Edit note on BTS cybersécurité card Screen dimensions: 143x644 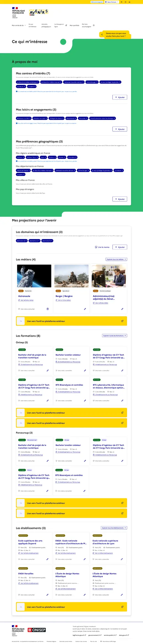click(x=122, y=400)
